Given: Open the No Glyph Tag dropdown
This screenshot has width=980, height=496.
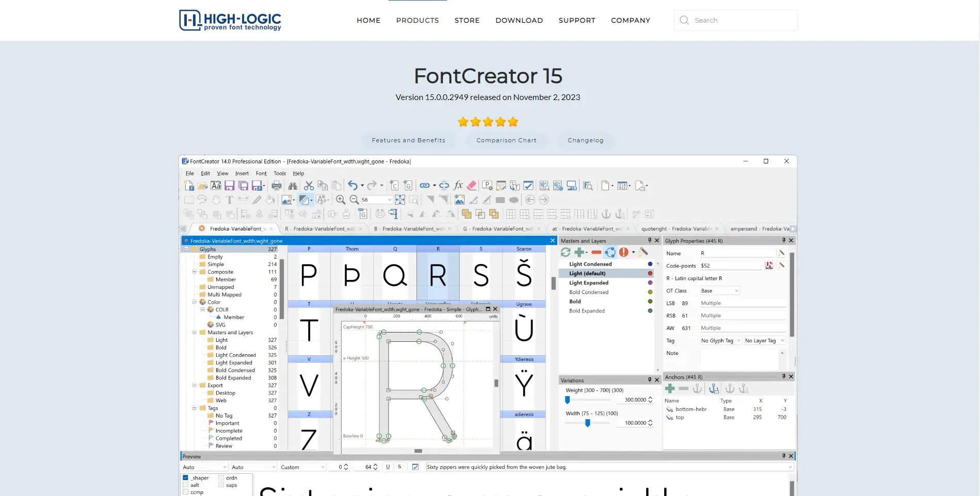Looking at the screenshot, I should tap(720, 341).
